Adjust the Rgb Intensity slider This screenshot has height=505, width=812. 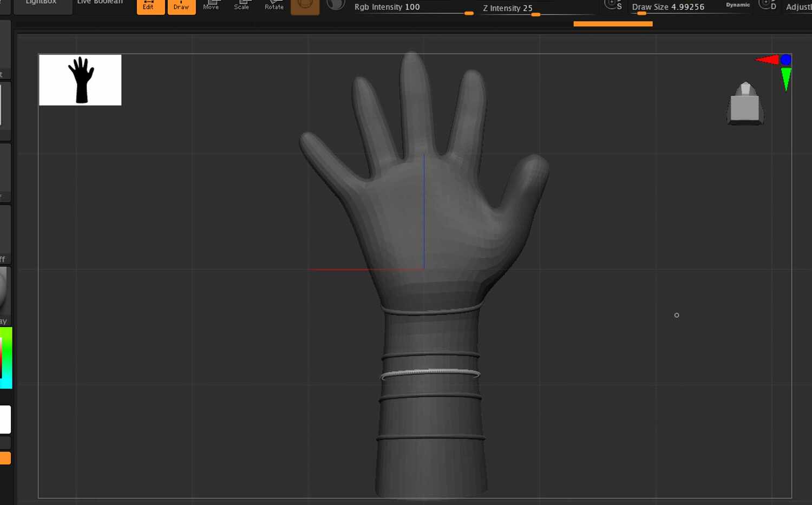(469, 14)
